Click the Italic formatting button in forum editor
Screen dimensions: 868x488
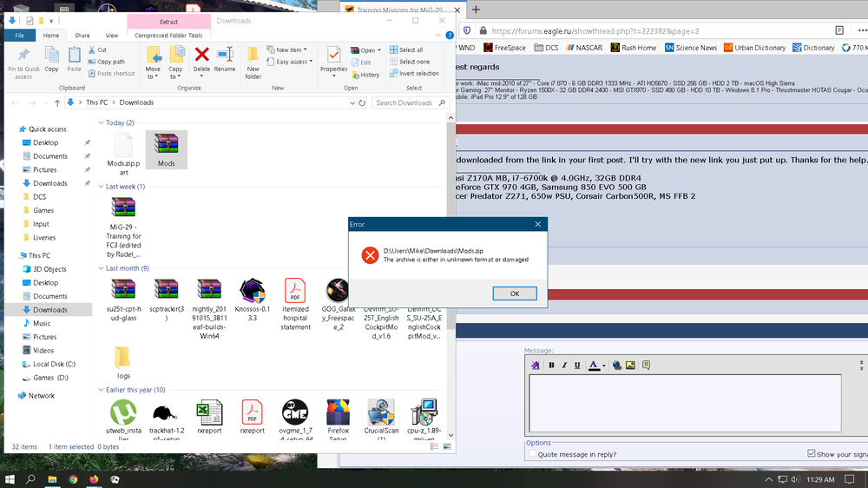coord(564,365)
